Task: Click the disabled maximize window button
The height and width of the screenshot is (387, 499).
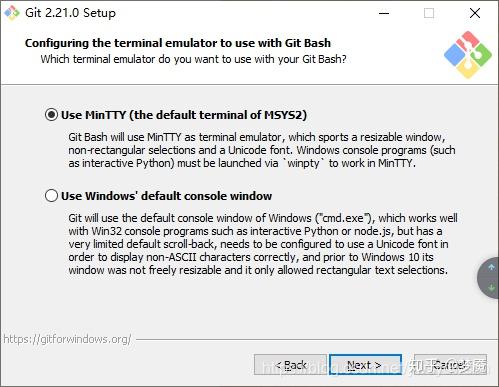Action: tap(429, 13)
